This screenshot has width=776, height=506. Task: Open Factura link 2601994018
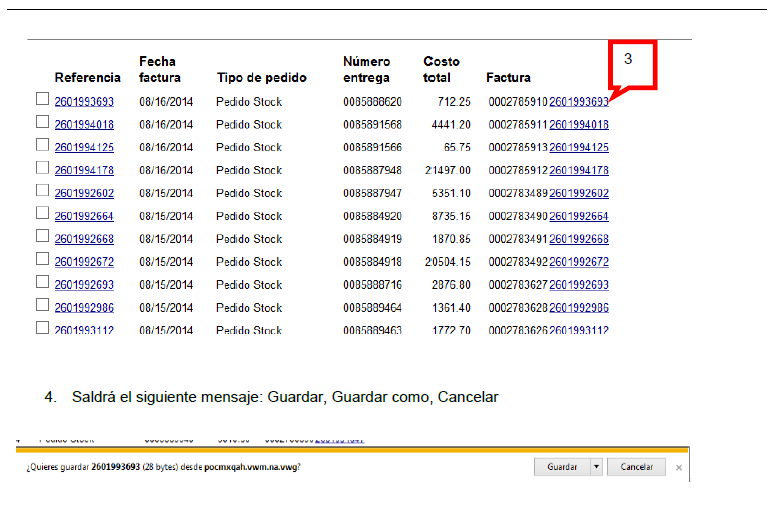pos(579,125)
